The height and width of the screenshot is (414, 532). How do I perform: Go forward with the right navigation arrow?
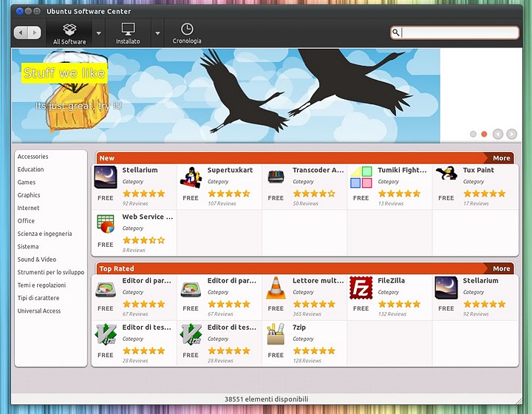(34, 33)
